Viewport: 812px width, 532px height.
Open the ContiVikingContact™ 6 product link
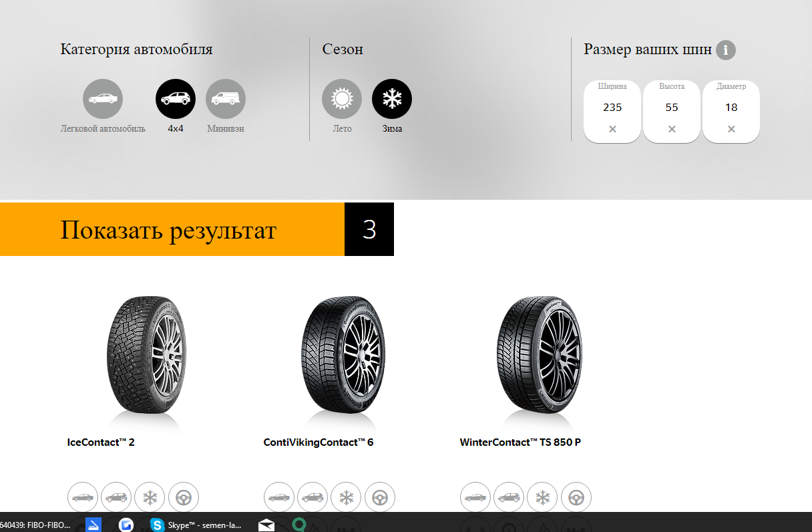tap(319, 442)
